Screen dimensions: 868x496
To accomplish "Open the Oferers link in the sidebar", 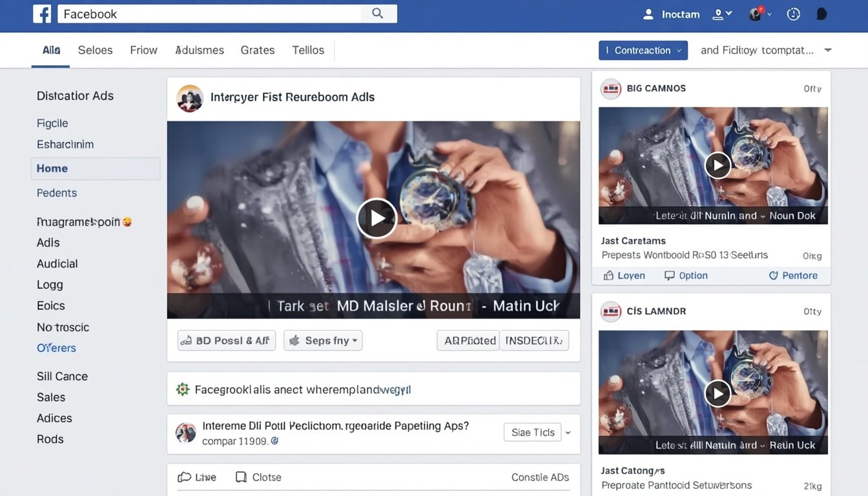I will click(56, 348).
